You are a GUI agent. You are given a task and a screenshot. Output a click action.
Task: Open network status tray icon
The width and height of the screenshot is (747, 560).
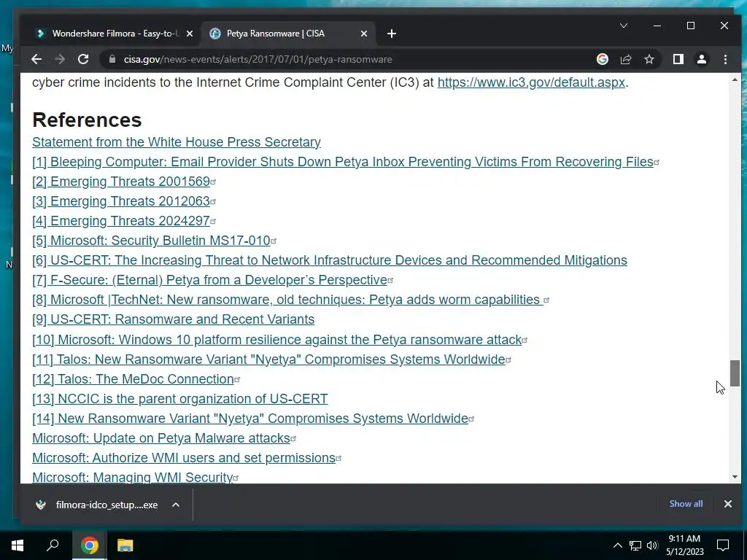click(x=635, y=545)
